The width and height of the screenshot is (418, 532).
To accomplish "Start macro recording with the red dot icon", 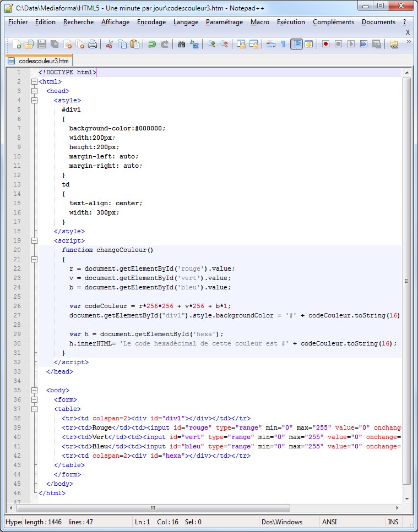I will coord(326,45).
